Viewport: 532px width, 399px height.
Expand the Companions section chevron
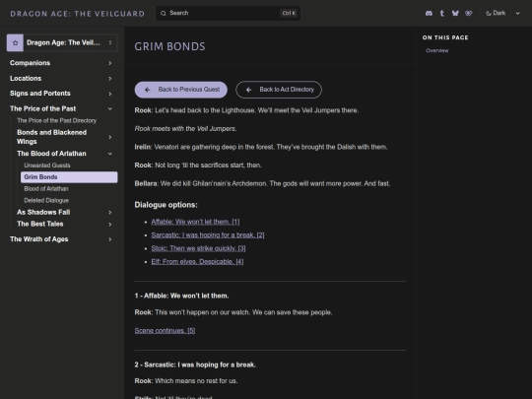click(110, 63)
